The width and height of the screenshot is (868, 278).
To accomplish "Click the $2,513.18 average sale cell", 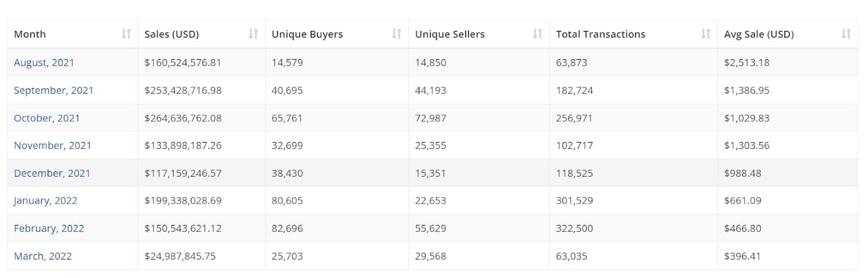I will click(788, 63).
